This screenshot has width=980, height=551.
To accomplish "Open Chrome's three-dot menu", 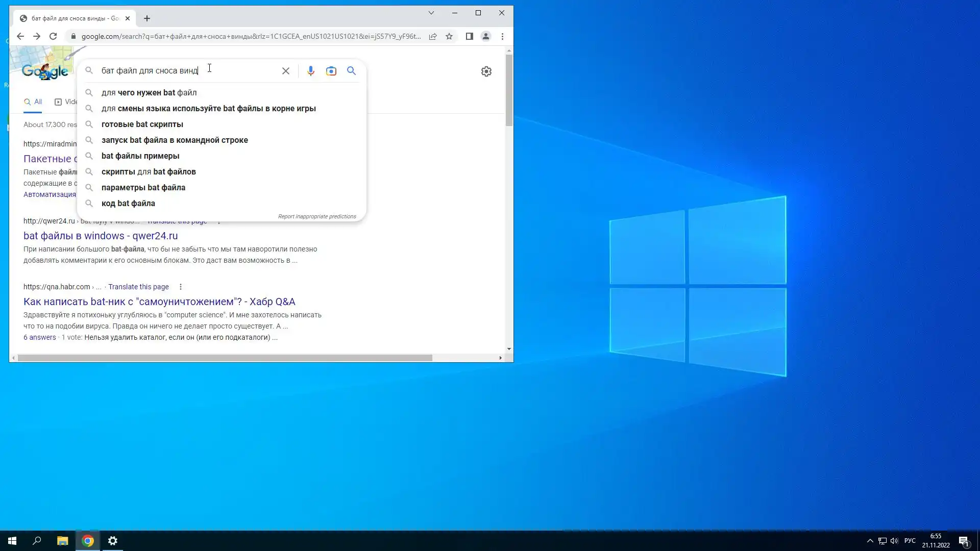I will [502, 36].
